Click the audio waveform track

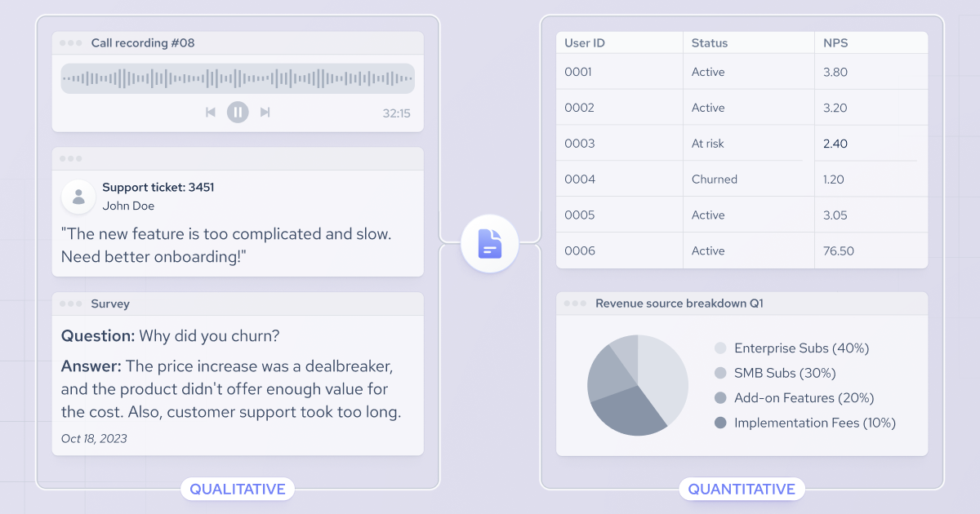coord(238,78)
